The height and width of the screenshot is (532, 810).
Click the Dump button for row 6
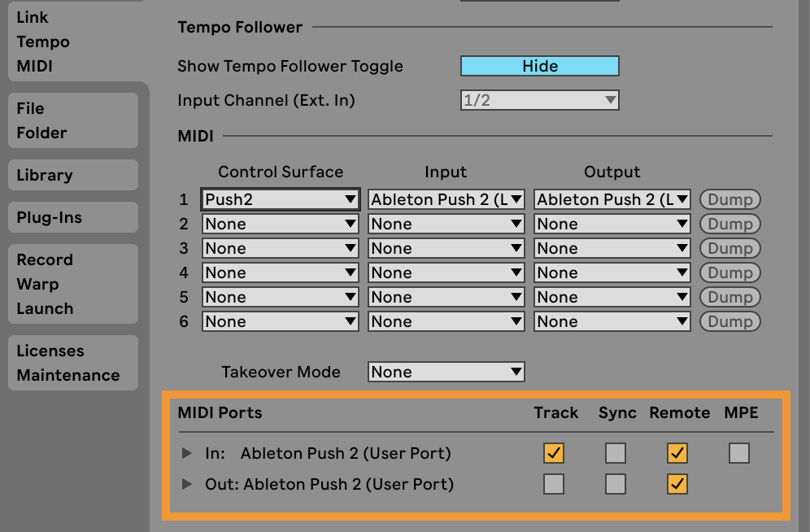[x=730, y=321]
